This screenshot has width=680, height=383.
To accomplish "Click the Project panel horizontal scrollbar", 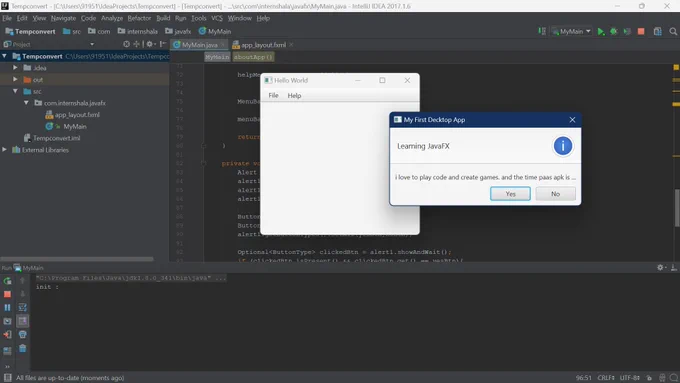I will pyautogui.click(x=77, y=259).
